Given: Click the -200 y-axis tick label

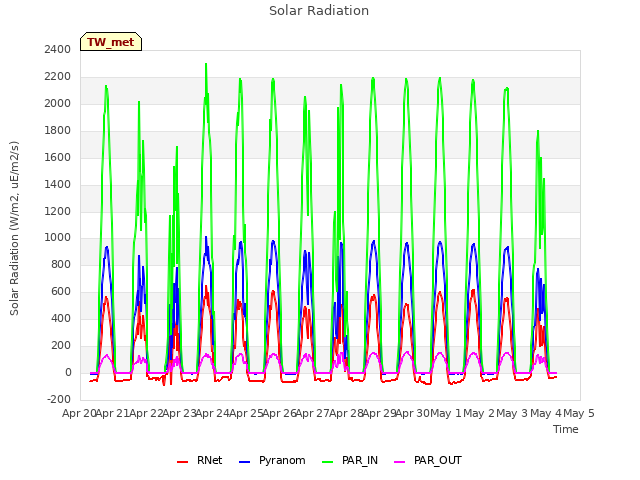Looking at the screenshot, I should pos(59,399).
